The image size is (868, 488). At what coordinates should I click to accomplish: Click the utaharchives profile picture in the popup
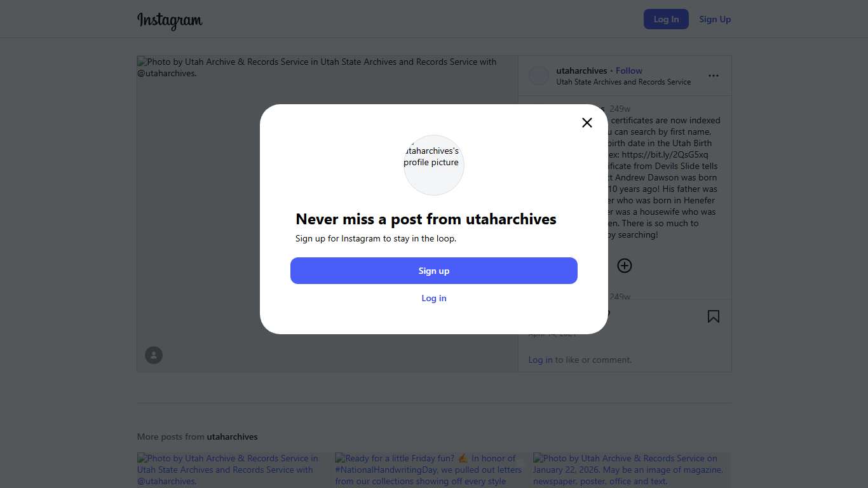pos(434,165)
